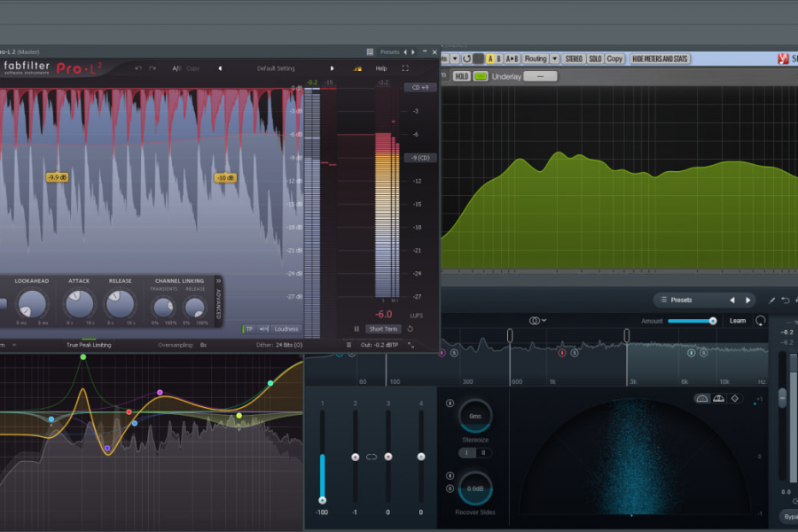The image size is (798, 532).
Task: Click the -9 (CD) loudness target label
Action: click(x=420, y=158)
